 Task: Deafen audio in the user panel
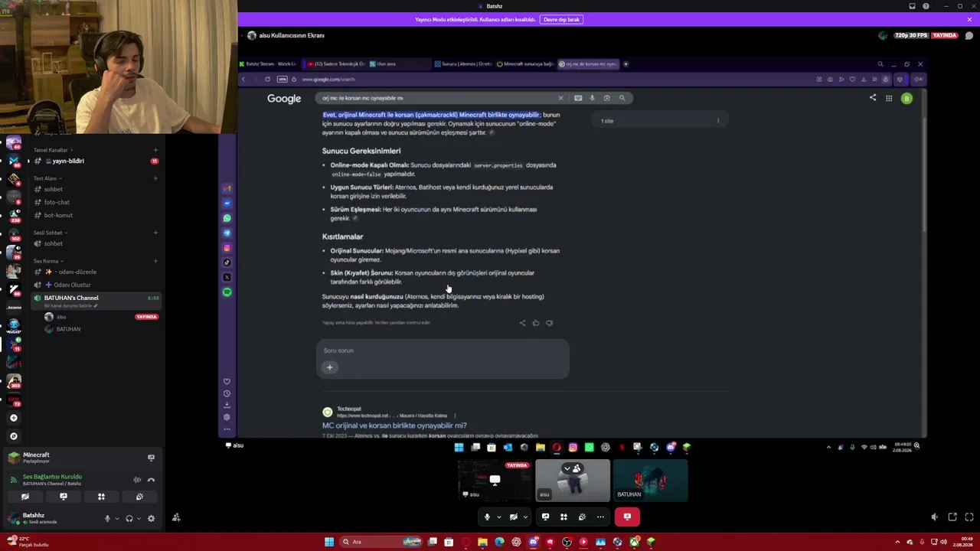[x=129, y=518]
